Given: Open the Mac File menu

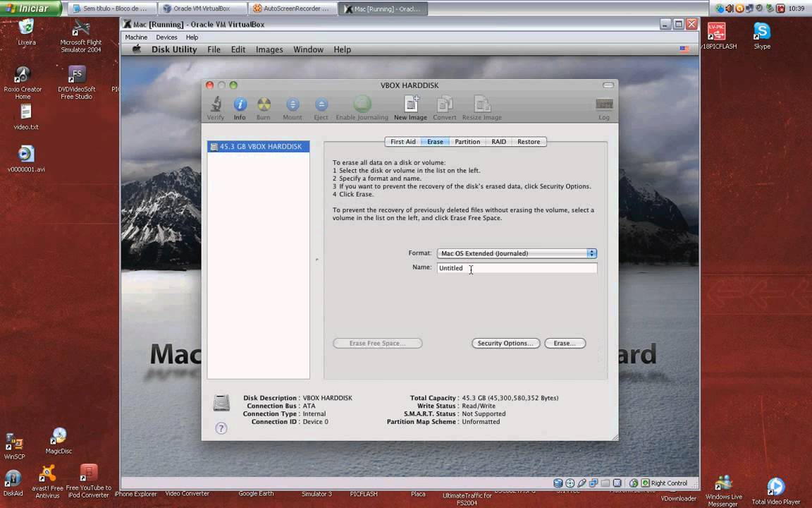Looking at the screenshot, I should pos(214,49).
